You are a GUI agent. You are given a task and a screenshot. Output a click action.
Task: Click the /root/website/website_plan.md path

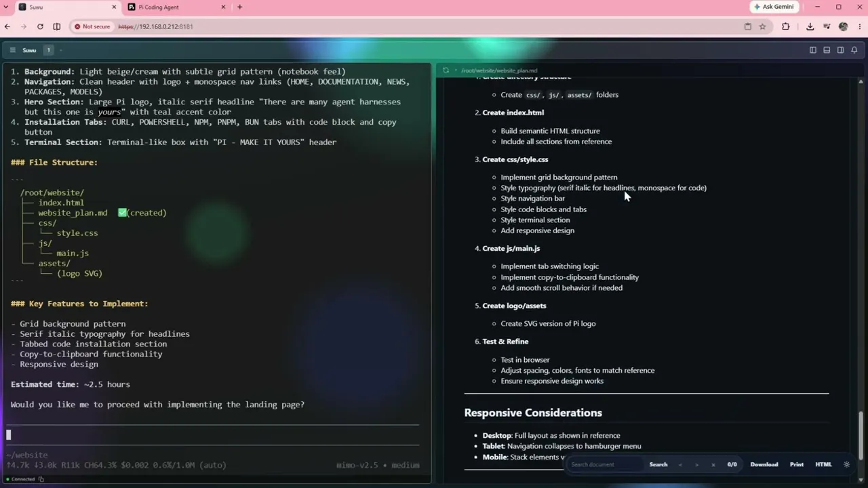tap(499, 70)
